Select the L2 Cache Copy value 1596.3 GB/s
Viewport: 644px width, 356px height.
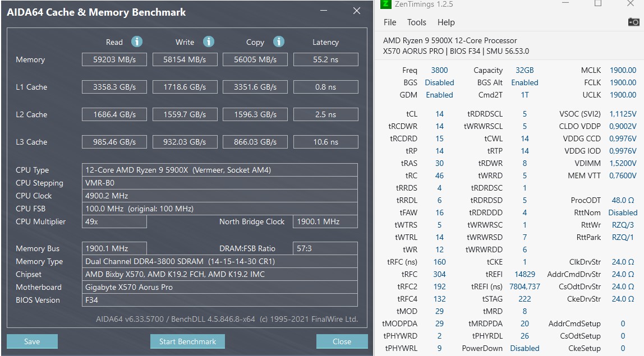[x=255, y=114]
